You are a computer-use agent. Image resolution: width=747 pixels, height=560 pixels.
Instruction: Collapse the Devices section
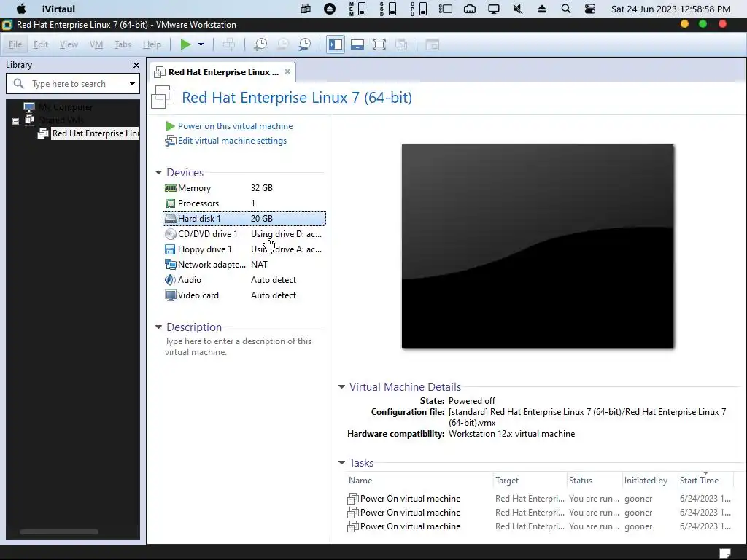click(x=158, y=172)
